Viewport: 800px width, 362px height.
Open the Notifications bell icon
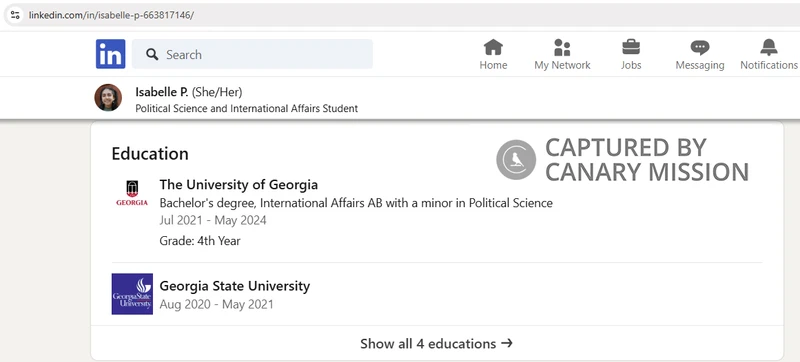pos(769,47)
